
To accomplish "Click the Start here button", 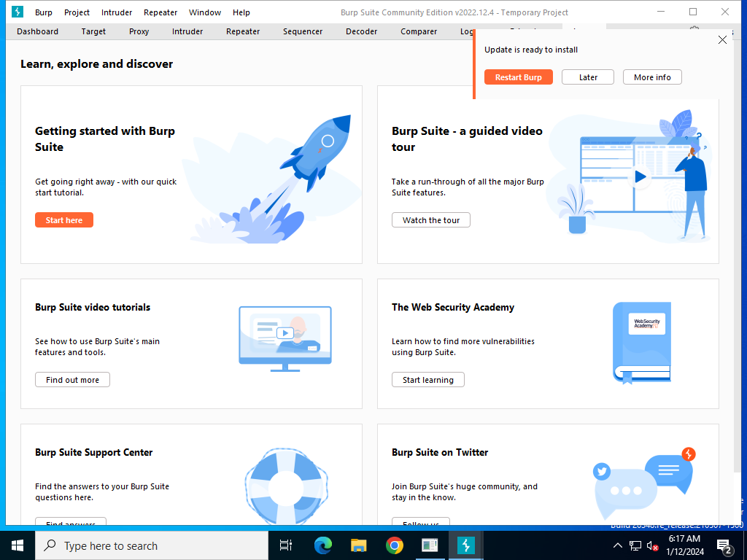I will (x=64, y=220).
